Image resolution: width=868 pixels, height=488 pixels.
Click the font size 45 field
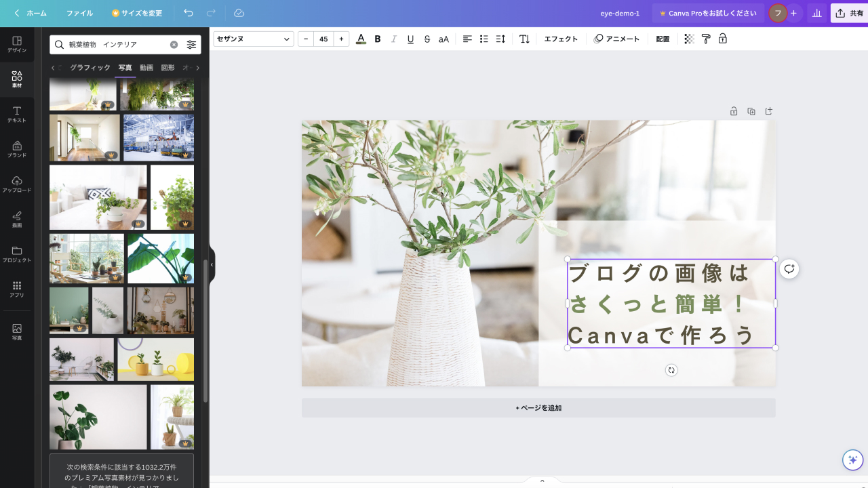coord(323,39)
